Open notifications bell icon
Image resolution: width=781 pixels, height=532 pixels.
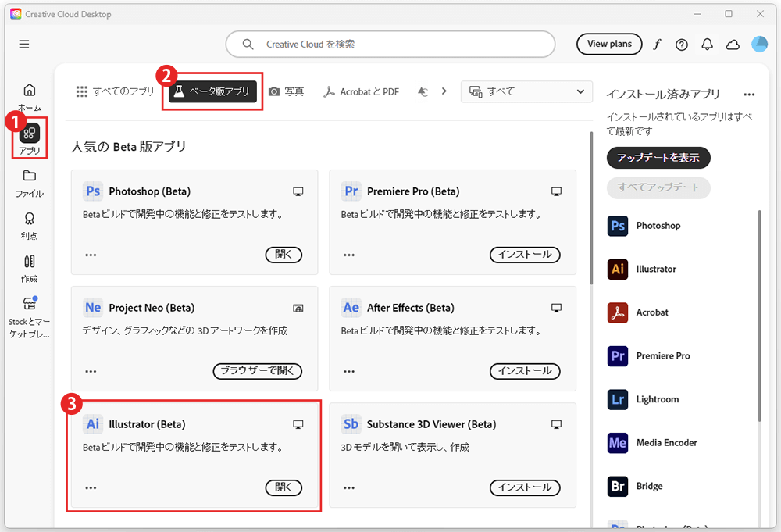point(708,45)
